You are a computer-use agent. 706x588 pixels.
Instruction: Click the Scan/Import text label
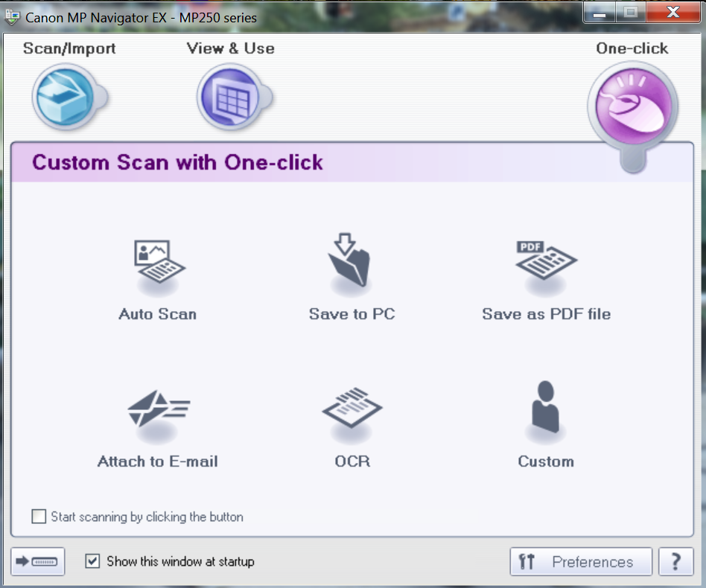tap(69, 48)
